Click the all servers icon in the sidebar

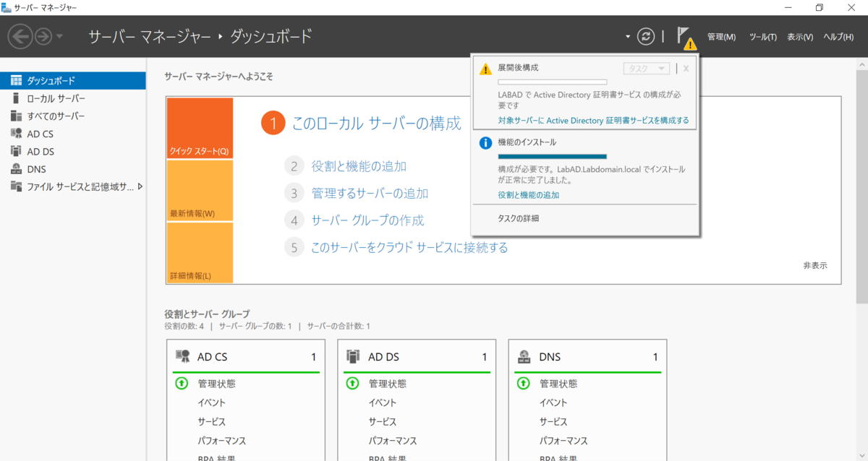(x=16, y=116)
